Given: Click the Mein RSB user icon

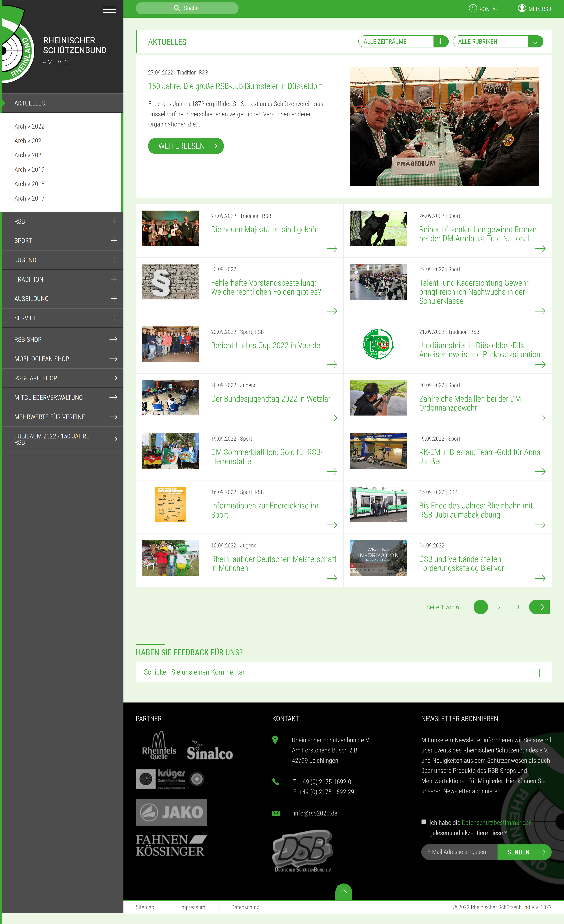Looking at the screenshot, I should pyautogui.click(x=522, y=8).
